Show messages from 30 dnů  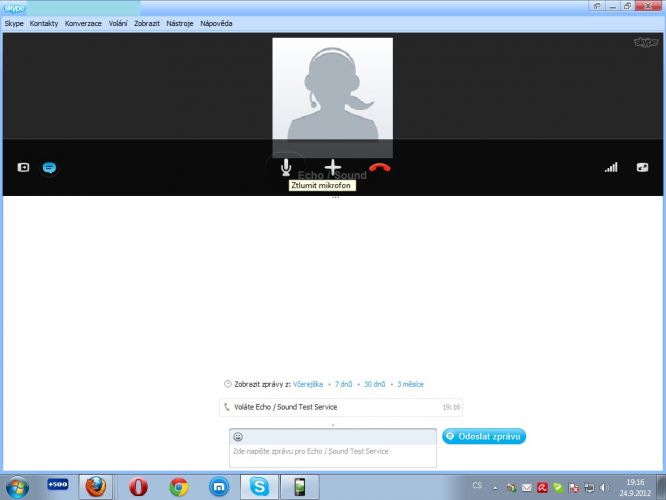pyautogui.click(x=375, y=384)
